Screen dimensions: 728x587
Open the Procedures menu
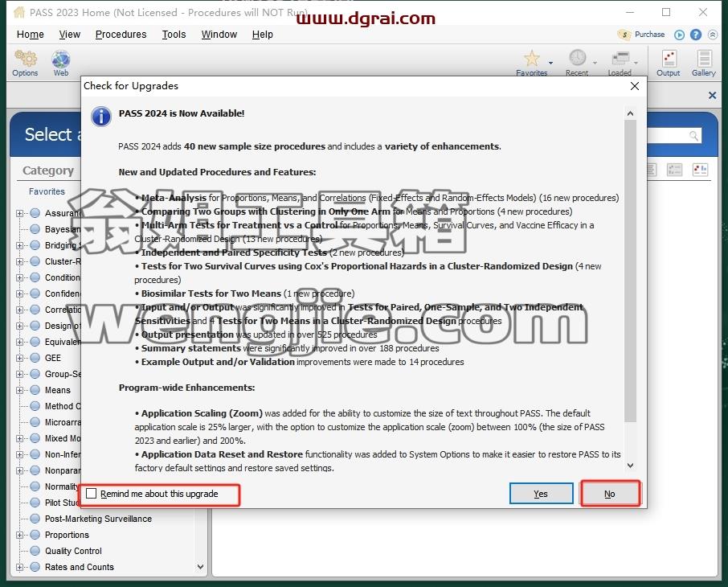click(121, 35)
